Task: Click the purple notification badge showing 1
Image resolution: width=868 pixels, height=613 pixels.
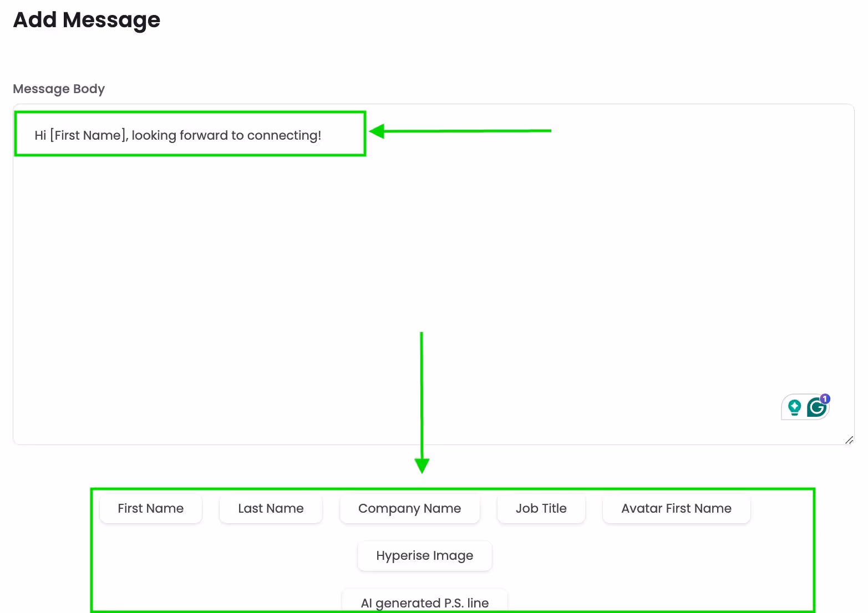Action: coord(825,399)
